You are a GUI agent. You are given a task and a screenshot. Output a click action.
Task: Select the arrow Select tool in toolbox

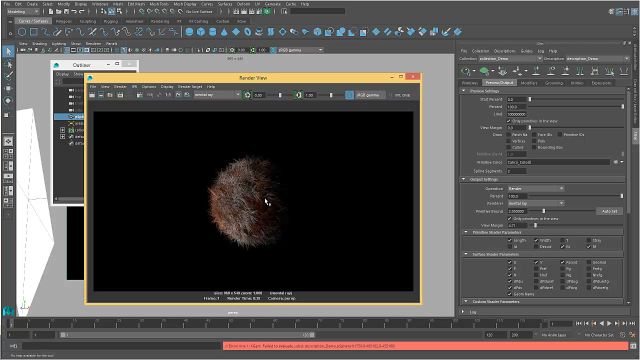pyautogui.click(x=9, y=51)
